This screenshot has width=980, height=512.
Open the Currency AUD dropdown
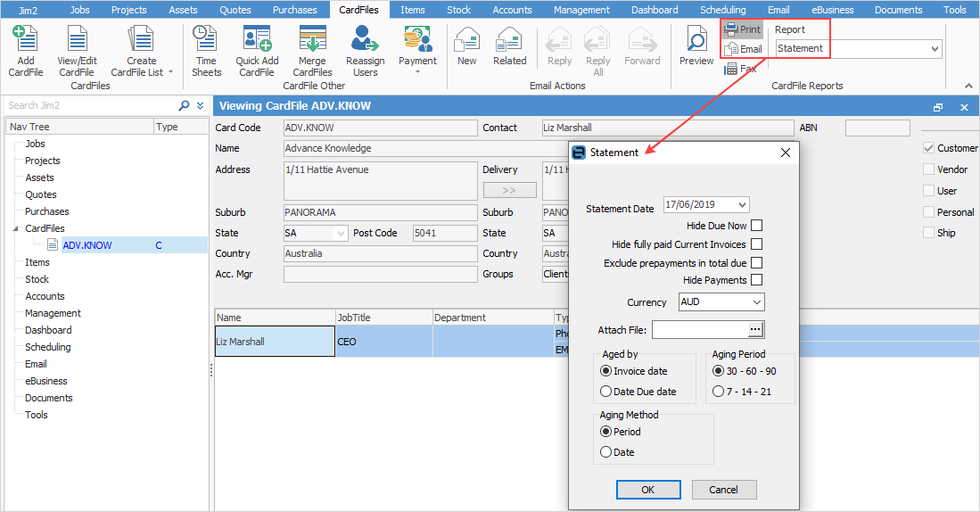(x=757, y=302)
